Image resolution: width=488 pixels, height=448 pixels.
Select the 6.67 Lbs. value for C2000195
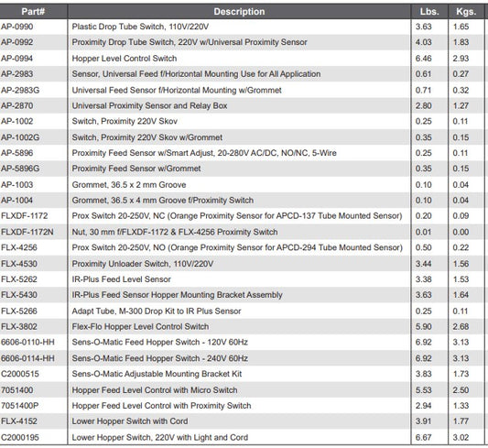point(424,437)
